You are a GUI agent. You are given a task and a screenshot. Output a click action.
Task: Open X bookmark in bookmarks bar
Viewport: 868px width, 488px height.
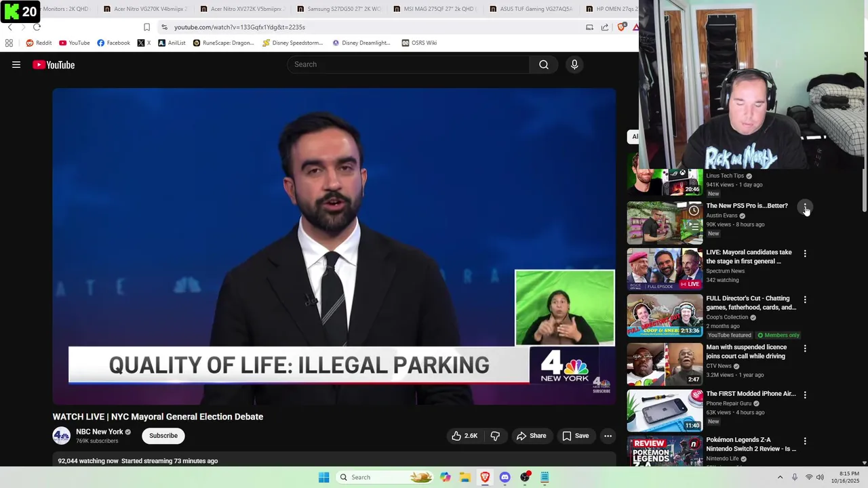pyautogui.click(x=144, y=43)
